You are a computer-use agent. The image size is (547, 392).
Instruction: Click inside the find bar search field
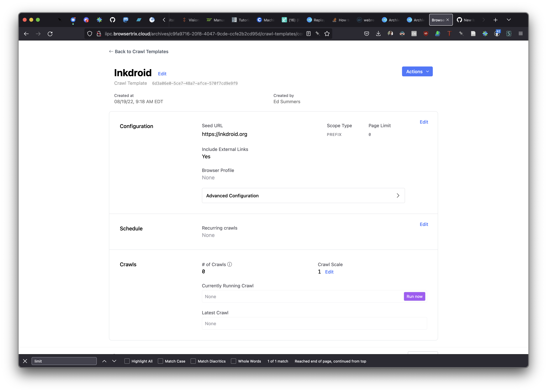[x=64, y=361]
